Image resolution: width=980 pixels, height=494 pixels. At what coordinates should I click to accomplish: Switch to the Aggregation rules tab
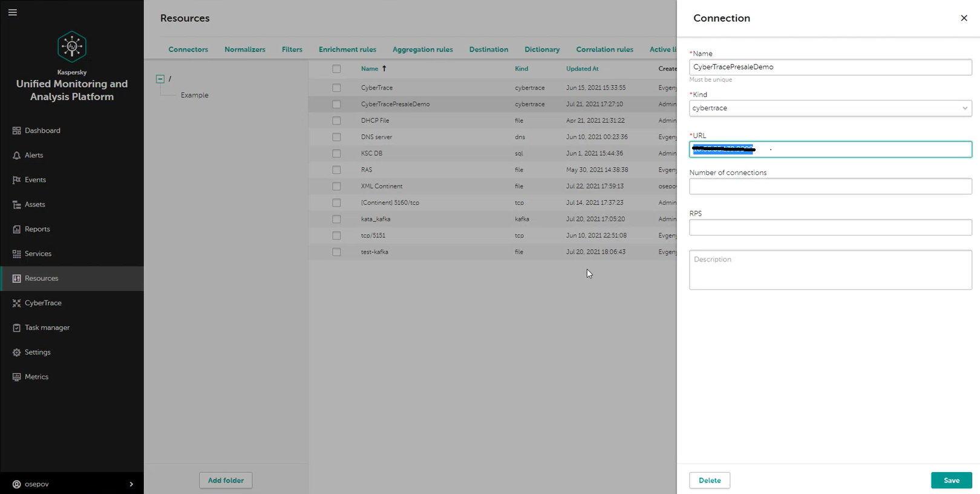[x=423, y=50]
